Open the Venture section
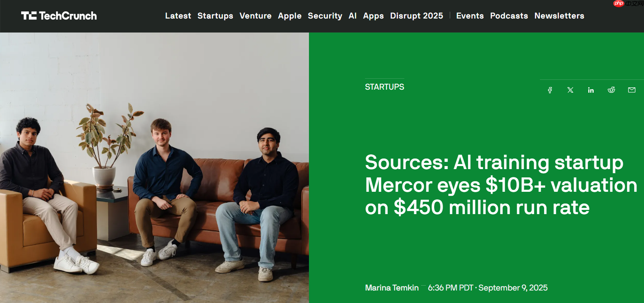Screen dimensions: 644x303 pyautogui.click(x=256, y=16)
